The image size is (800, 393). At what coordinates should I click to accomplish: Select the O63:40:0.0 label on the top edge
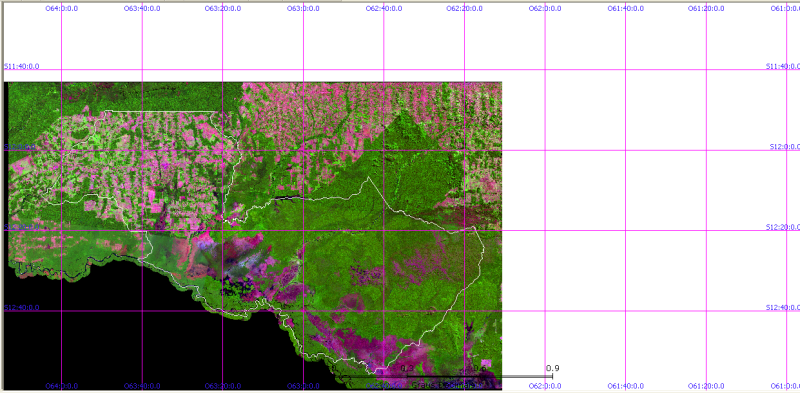pos(141,9)
